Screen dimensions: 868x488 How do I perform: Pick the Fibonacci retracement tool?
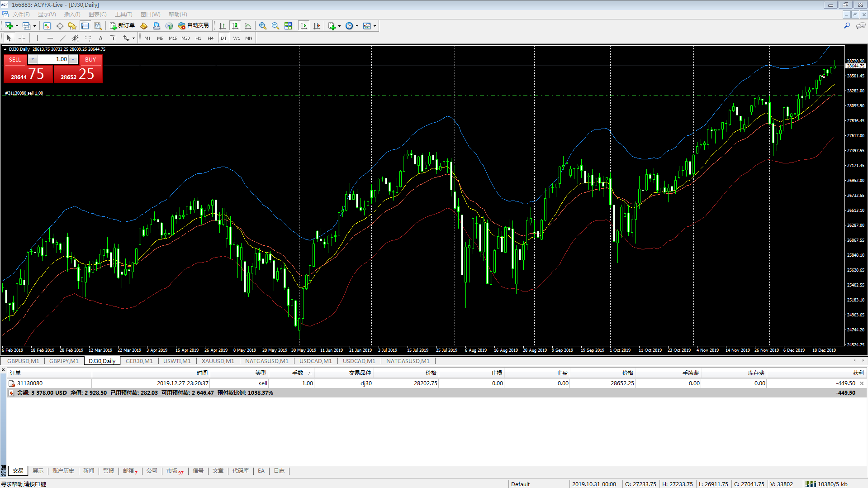[x=88, y=38]
